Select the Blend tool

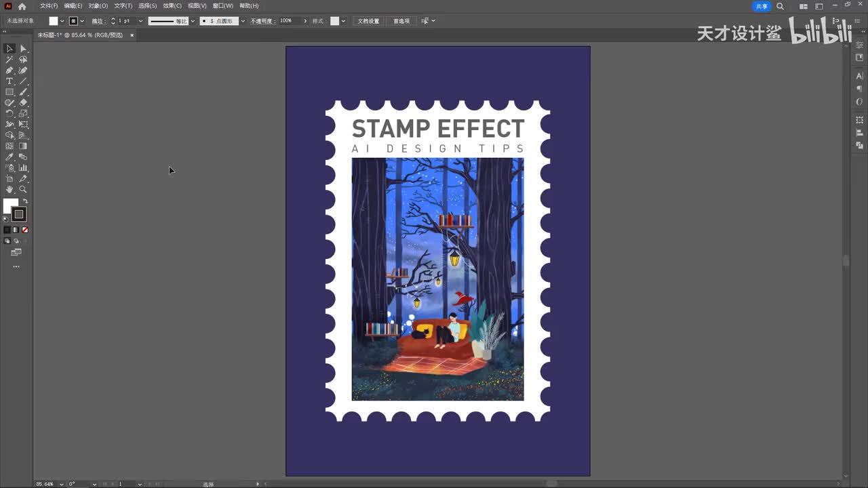click(23, 157)
